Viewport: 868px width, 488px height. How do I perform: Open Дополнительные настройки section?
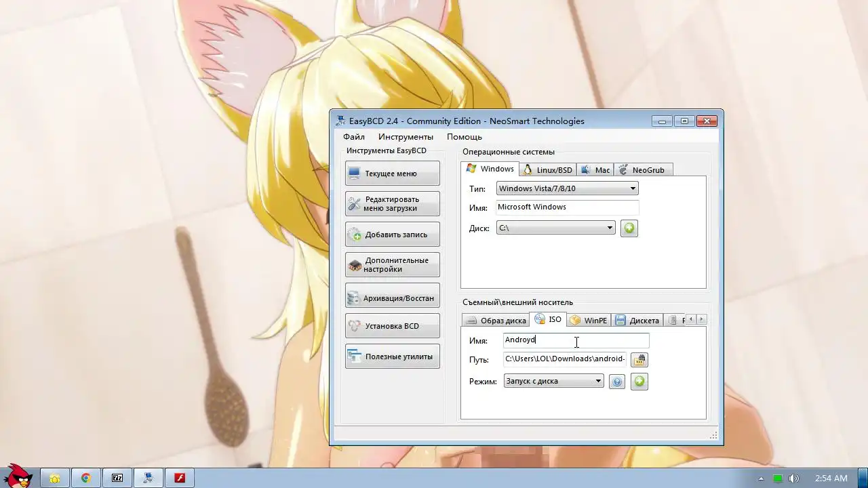click(x=392, y=265)
